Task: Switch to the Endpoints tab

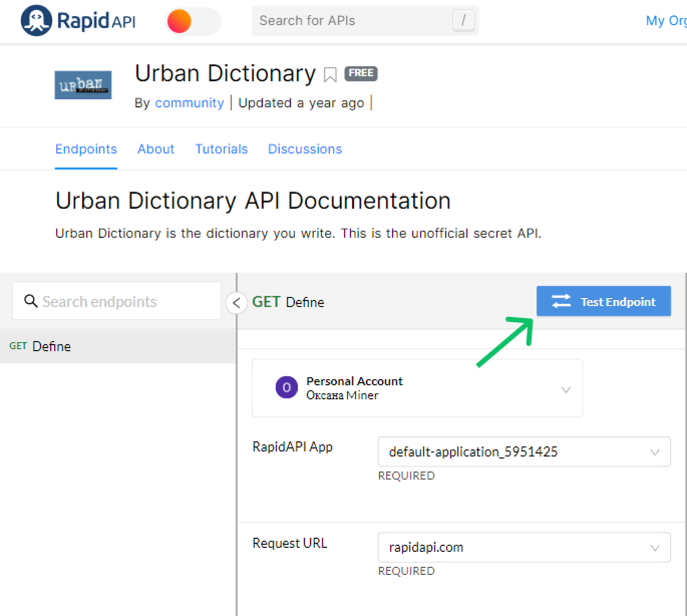Action: [86, 149]
